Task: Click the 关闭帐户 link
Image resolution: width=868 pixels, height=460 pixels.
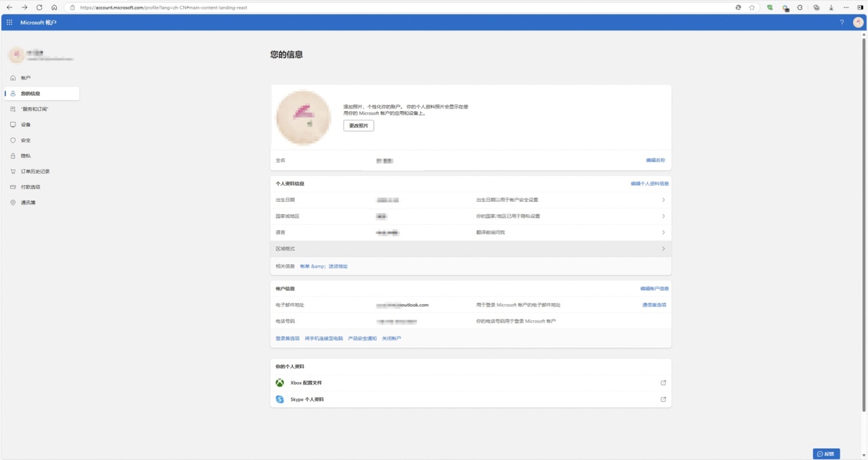Action: point(391,338)
